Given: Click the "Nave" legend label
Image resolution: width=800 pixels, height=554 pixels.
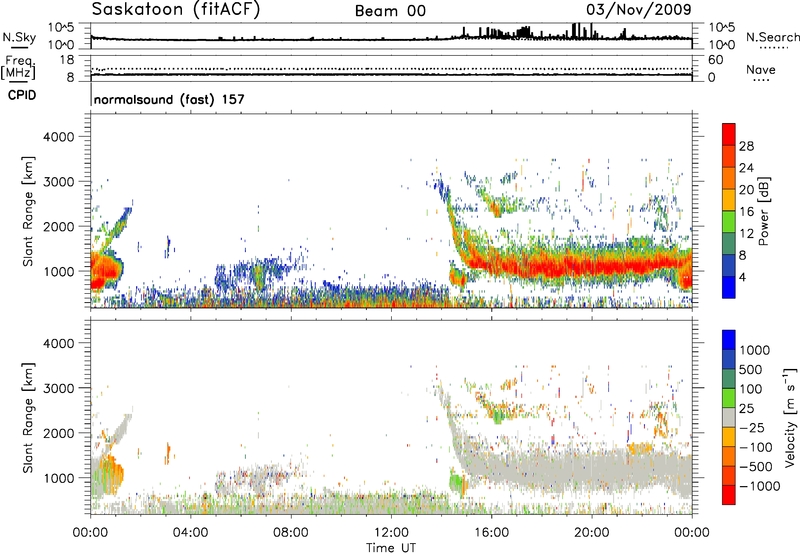Looking at the screenshot, I should pyautogui.click(x=760, y=70).
